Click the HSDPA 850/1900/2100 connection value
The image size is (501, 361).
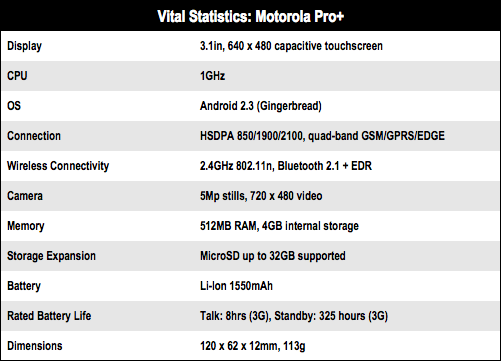(322, 136)
